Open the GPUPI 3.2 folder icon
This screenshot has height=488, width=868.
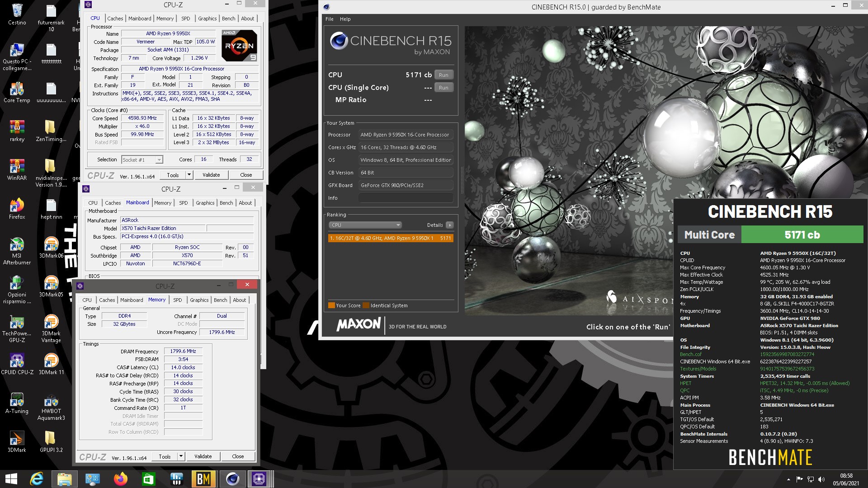point(51,442)
